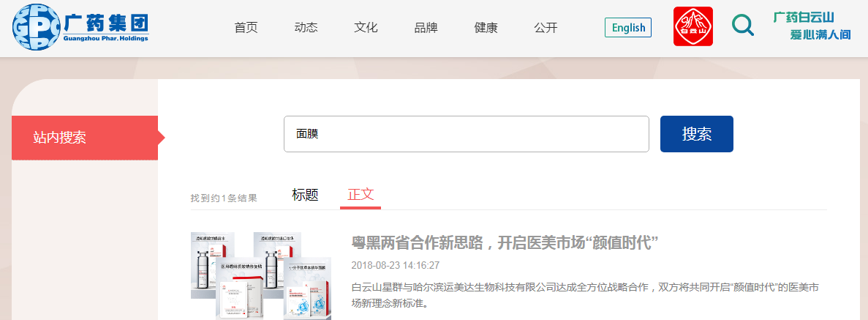Screen dimensions: 868x320
Task: Click the 广药白云山 爱心满人间 slogan graphic
Action: (812, 26)
